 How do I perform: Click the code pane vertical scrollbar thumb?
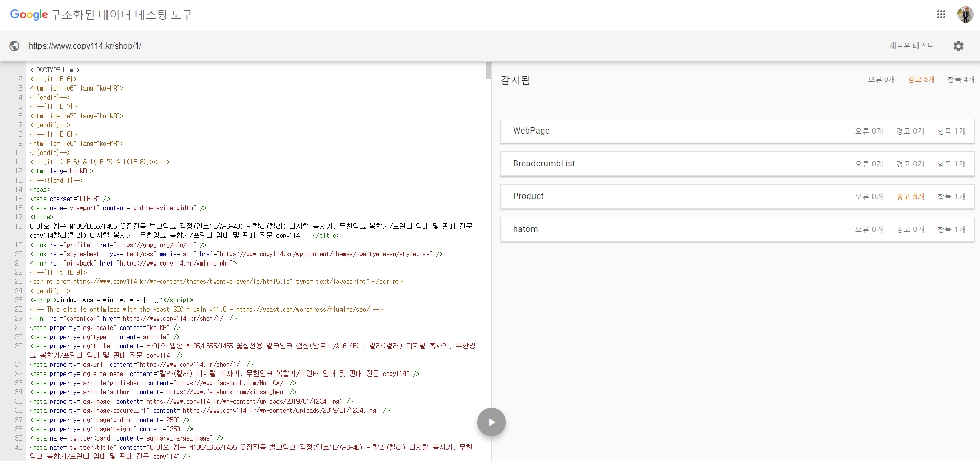tap(488, 71)
